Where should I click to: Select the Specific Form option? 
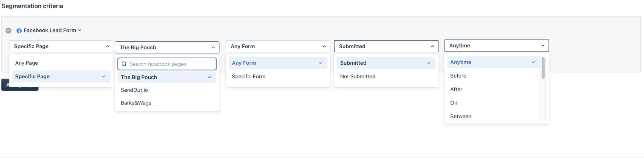click(278, 76)
